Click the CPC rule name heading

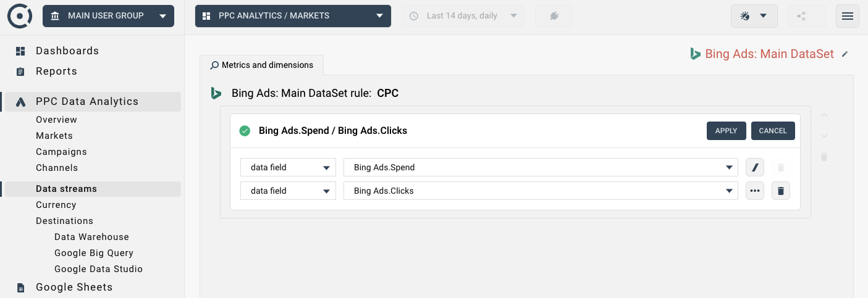387,93
